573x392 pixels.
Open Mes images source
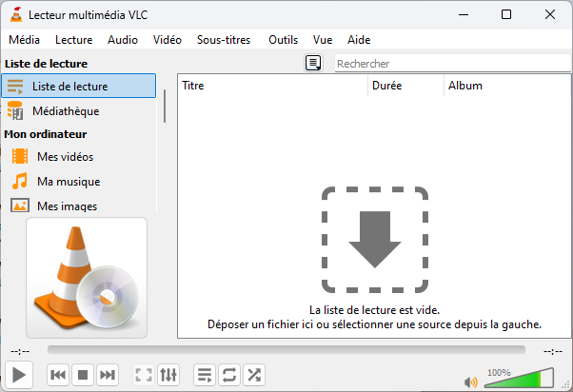[x=79, y=206]
